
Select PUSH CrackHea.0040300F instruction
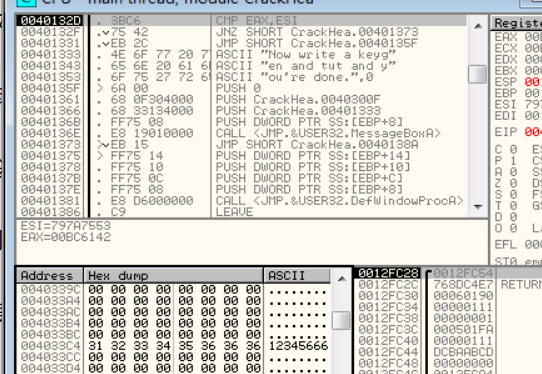pos(298,100)
